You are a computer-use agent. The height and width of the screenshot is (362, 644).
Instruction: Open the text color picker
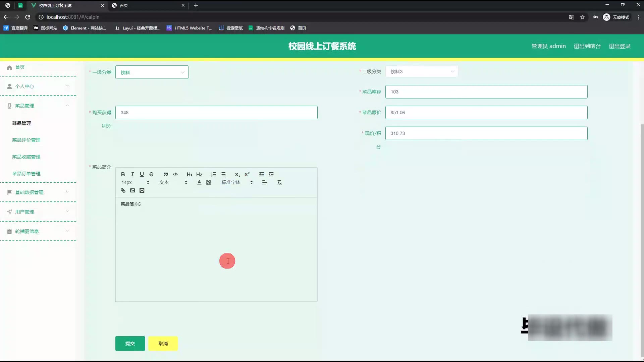coord(199,182)
